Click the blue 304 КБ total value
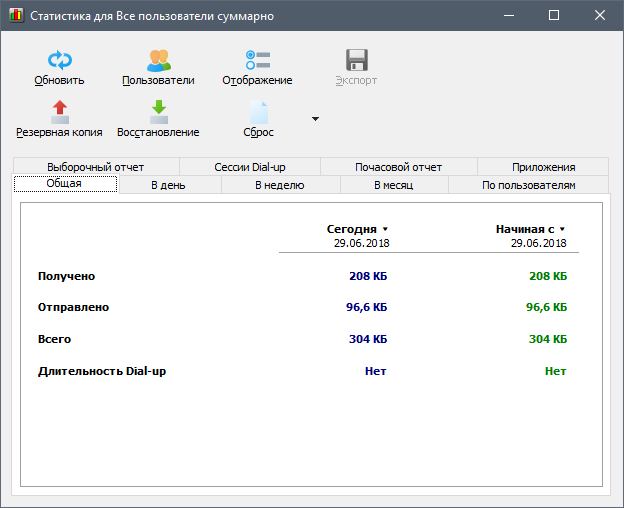Screen dimensions: 624x508 (x=368, y=339)
